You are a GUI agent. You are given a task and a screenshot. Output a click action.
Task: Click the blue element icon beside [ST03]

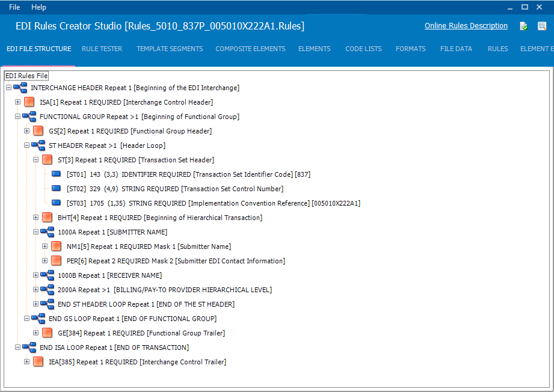pos(56,203)
